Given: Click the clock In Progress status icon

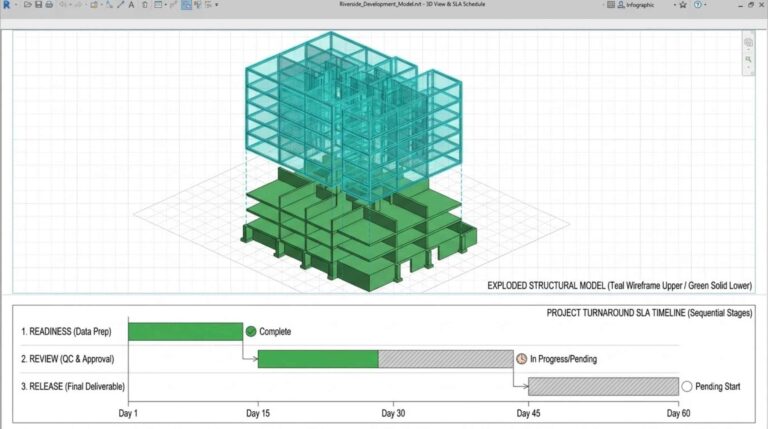Looking at the screenshot, I should coord(522,359).
